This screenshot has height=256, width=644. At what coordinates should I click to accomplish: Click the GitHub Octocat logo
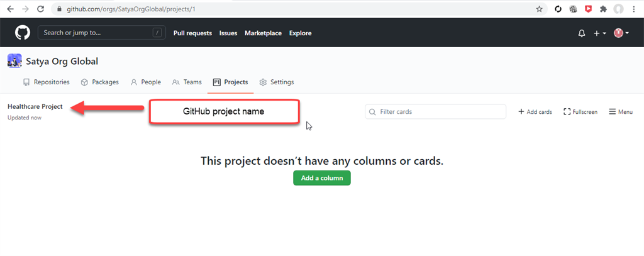tap(22, 33)
